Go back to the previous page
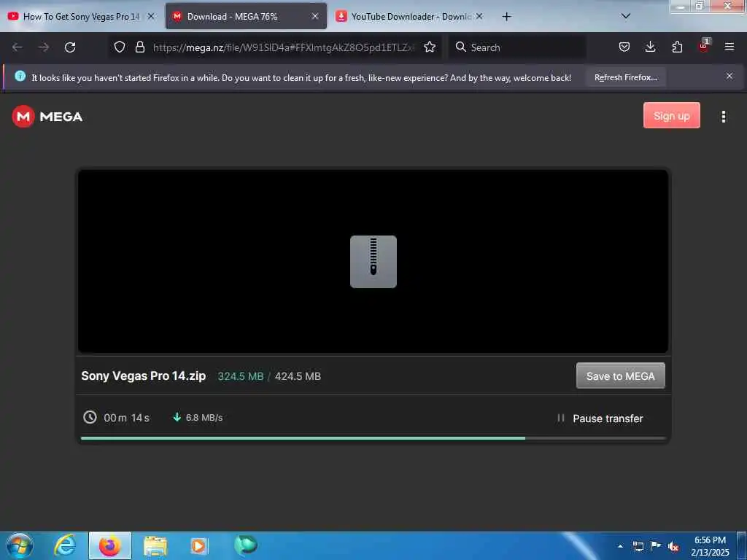This screenshot has height=560, width=747. click(18, 47)
